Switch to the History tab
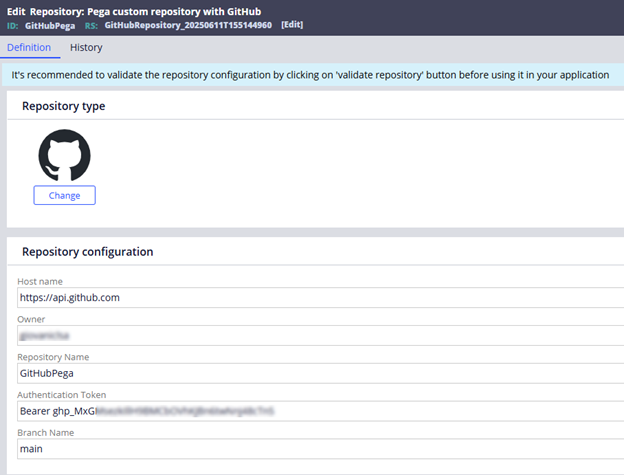The image size is (624, 475). (x=86, y=47)
